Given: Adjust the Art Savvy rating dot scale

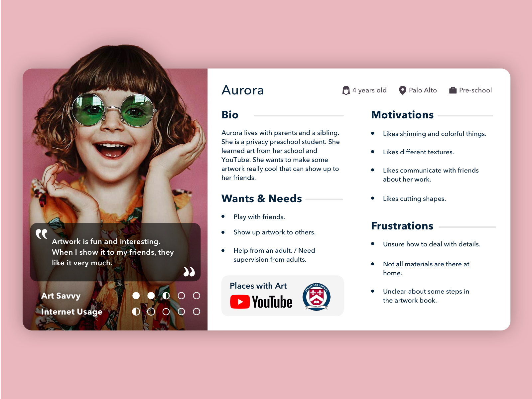Looking at the screenshot, I should click(166, 296).
